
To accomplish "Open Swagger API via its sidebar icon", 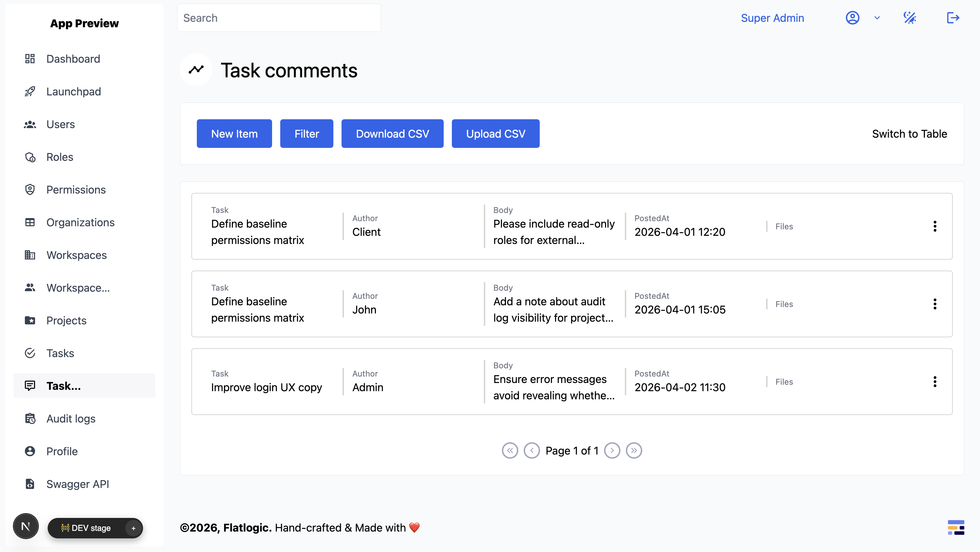I will click(x=30, y=484).
